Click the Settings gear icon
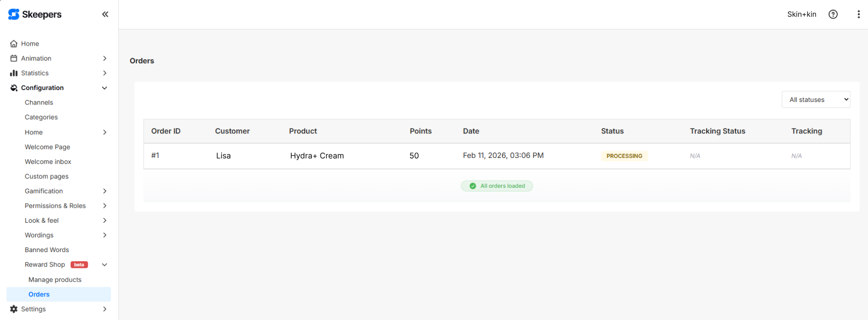This screenshot has height=320, width=868. click(x=14, y=309)
